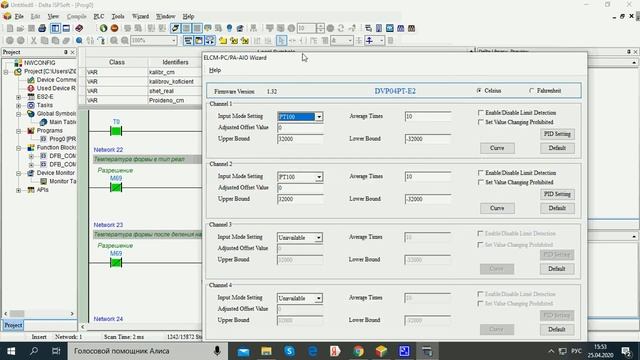Open the Wizard menu
The width and height of the screenshot is (640, 360).
tap(140, 16)
